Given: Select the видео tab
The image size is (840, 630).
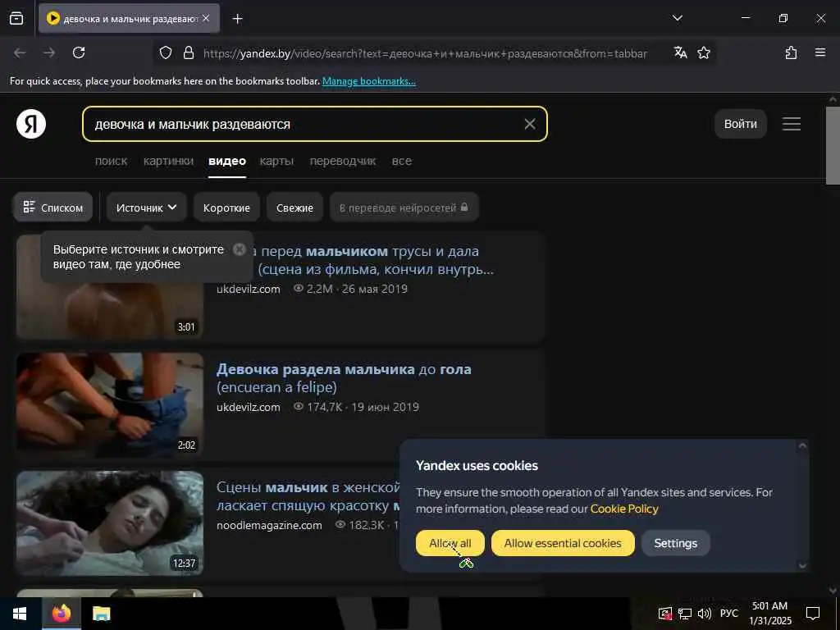Looking at the screenshot, I should pyautogui.click(x=227, y=161).
